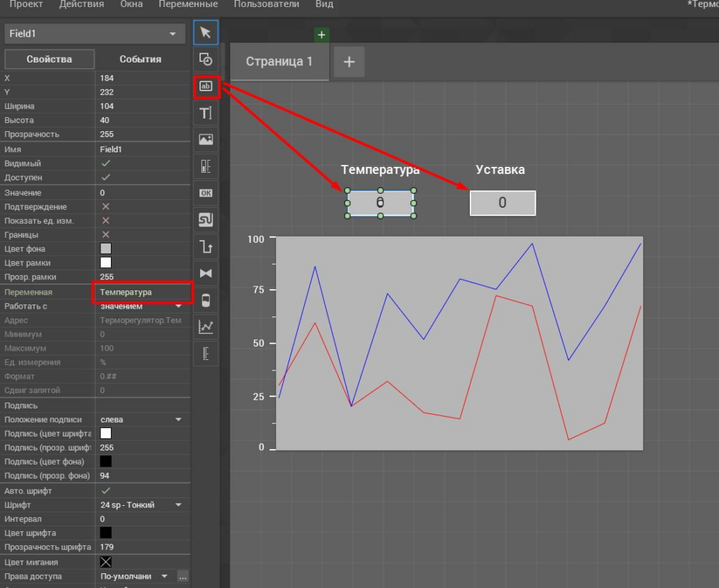
Task: Pick the line chart graph tool
Action: [206, 326]
